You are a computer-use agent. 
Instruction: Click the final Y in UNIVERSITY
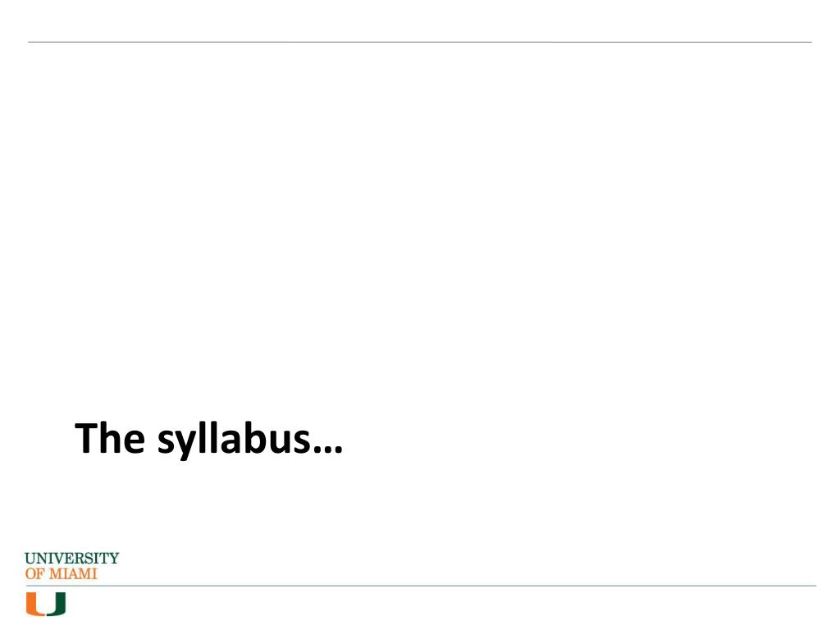(113, 558)
